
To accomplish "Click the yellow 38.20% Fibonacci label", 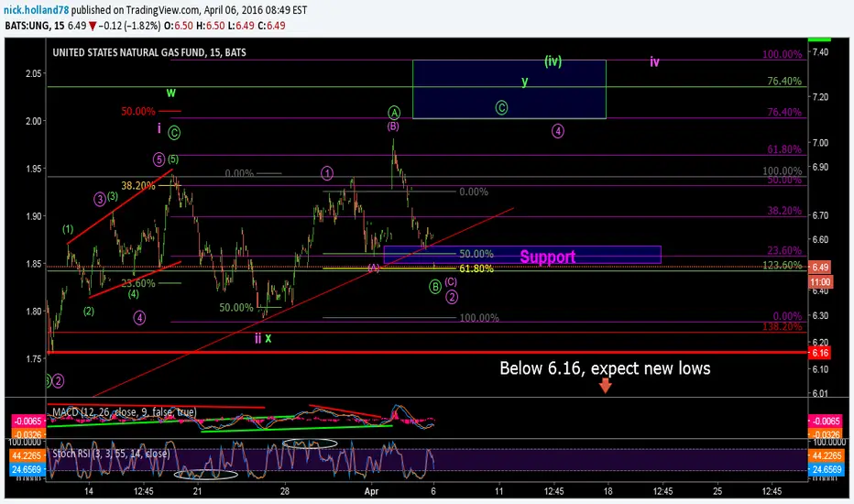I will click(x=137, y=186).
